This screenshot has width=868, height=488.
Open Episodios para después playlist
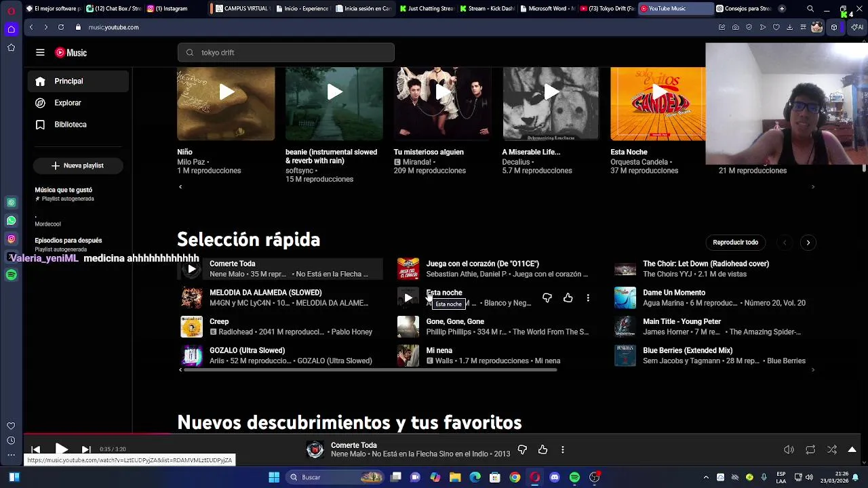78,244
